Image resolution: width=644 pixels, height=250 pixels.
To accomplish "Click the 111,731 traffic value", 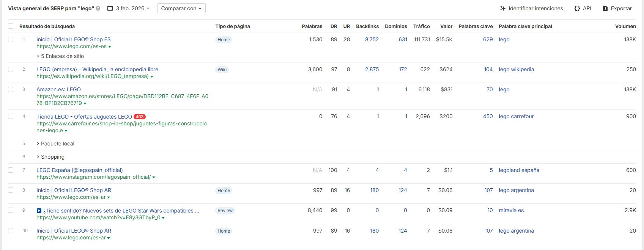I will pyautogui.click(x=422, y=39).
